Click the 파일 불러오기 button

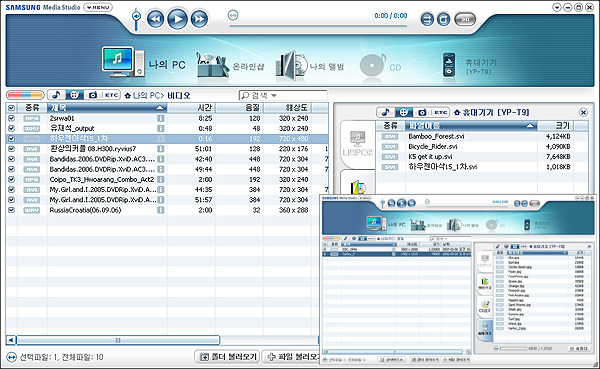click(x=292, y=357)
